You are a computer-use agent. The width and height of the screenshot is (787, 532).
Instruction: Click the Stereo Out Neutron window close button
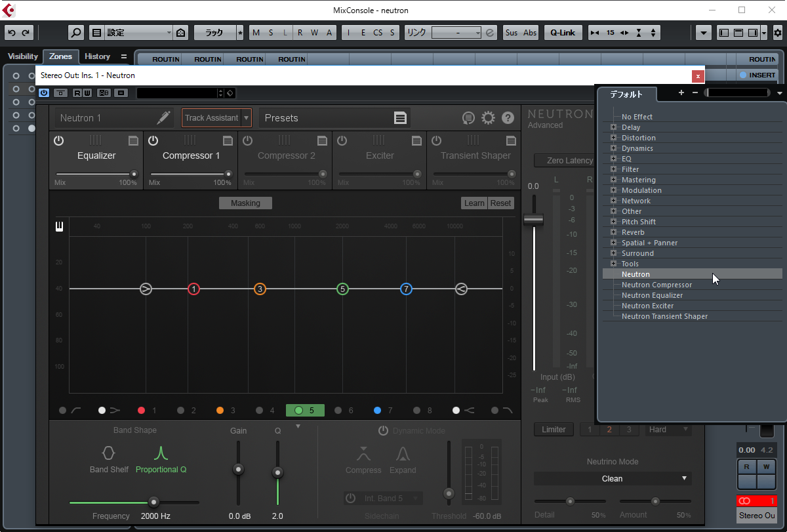(698, 76)
